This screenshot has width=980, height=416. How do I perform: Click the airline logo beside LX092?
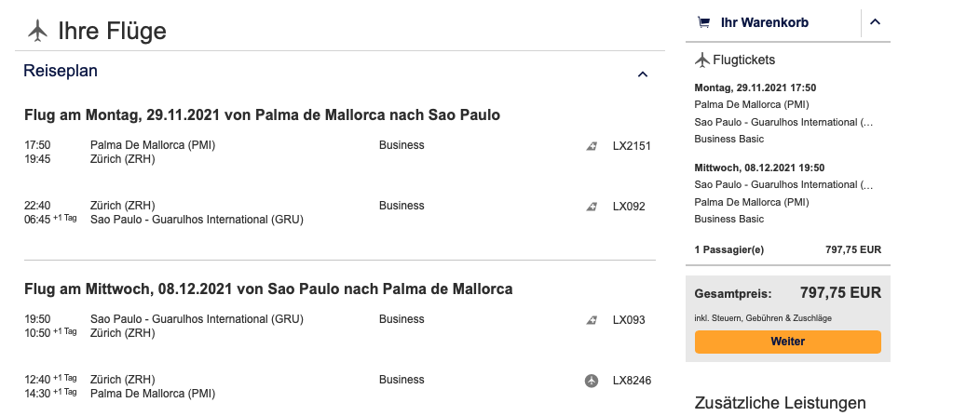(591, 207)
